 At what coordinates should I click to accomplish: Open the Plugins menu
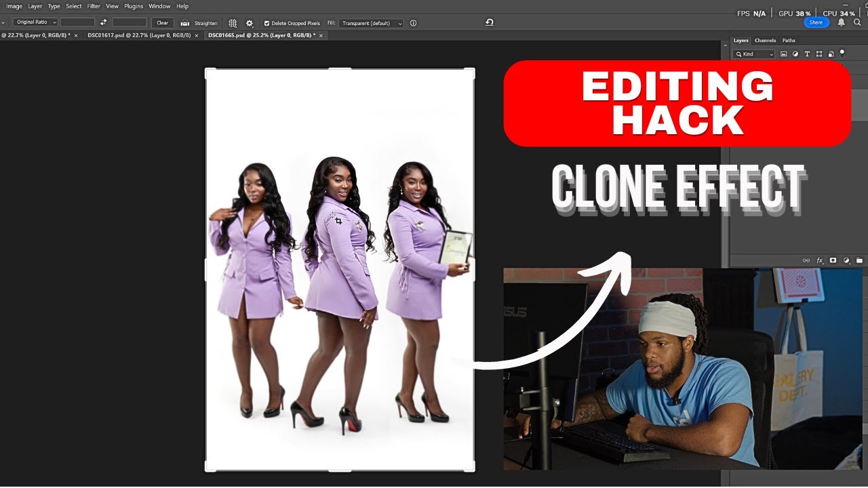click(134, 6)
